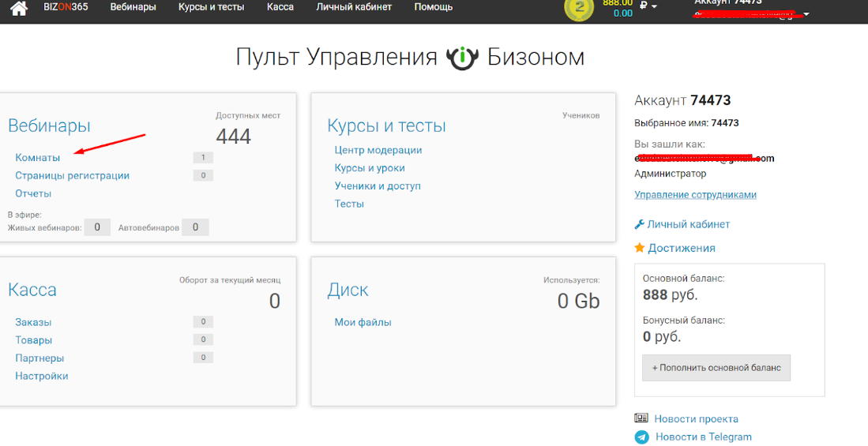This screenshot has height=446, width=868.
Task: Open the BIZON365 brand link
Action: point(66,7)
